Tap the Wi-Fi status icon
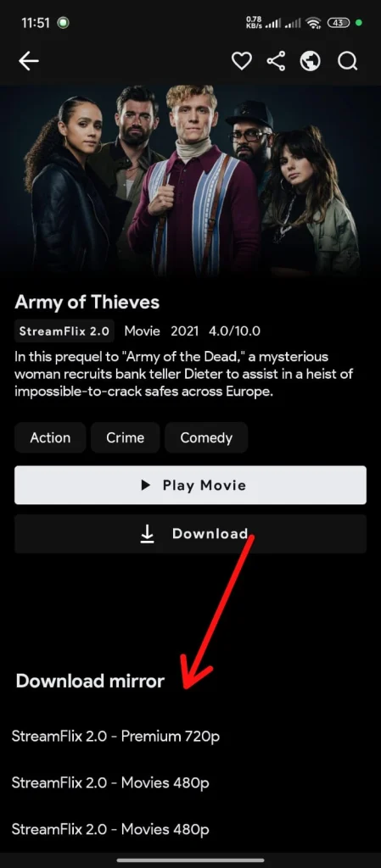Screen dimensions: 381x868 click(313, 23)
